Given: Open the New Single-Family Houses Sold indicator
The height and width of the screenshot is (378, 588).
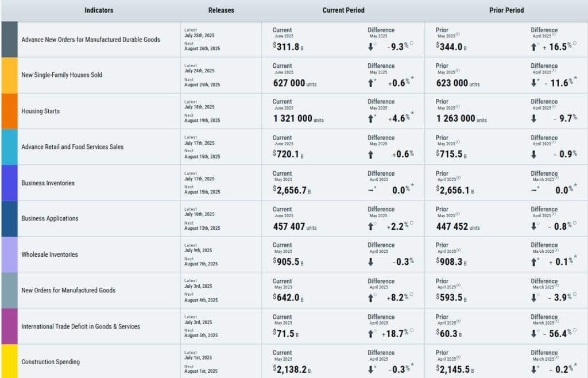Looking at the screenshot, I should 62,75.
